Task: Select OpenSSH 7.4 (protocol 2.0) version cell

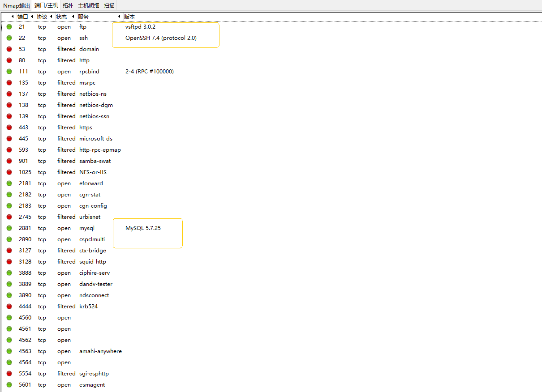Action: click(x=161, y=38)
